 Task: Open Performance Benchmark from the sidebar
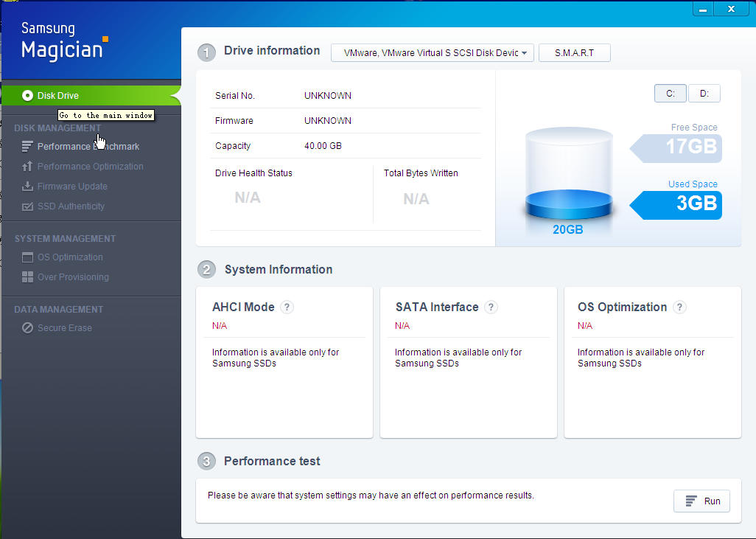(x=88, y=147)
